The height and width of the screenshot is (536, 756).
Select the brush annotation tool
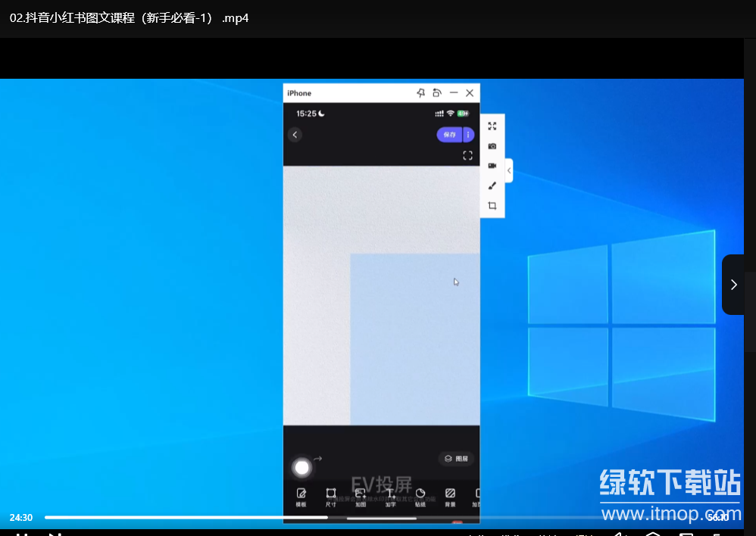pos(492,185)
